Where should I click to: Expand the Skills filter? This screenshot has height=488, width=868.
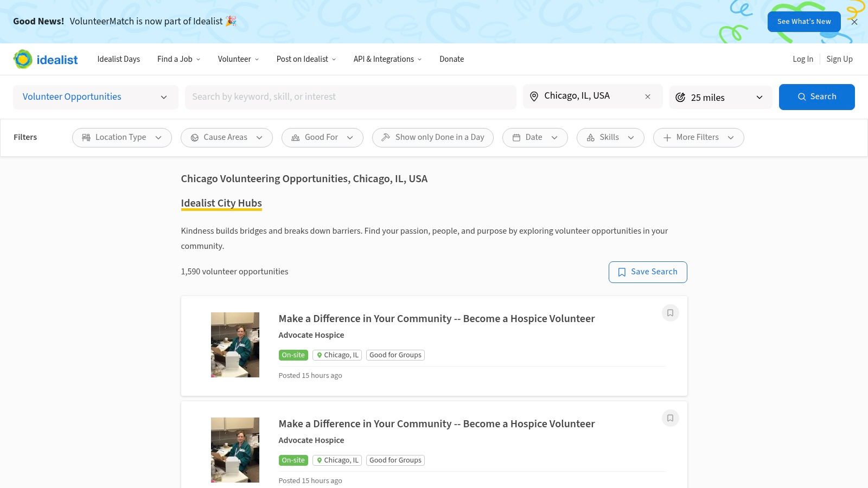click(610, 138)
